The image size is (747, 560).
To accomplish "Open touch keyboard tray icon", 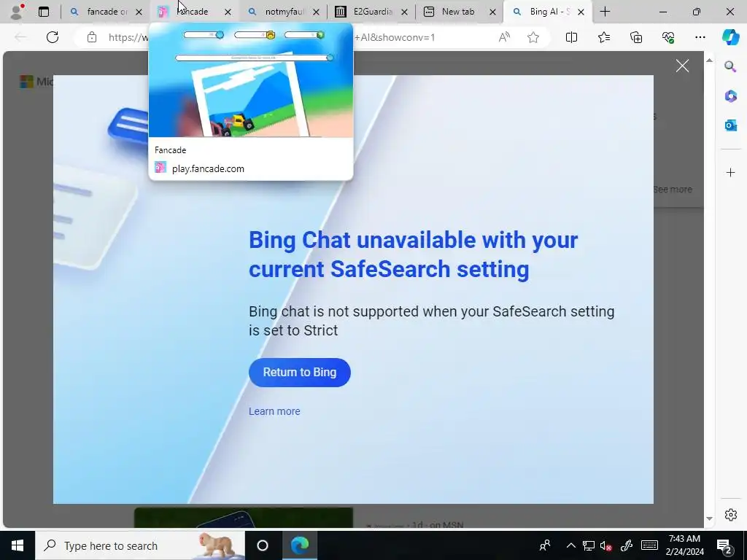I will (649, 545).
